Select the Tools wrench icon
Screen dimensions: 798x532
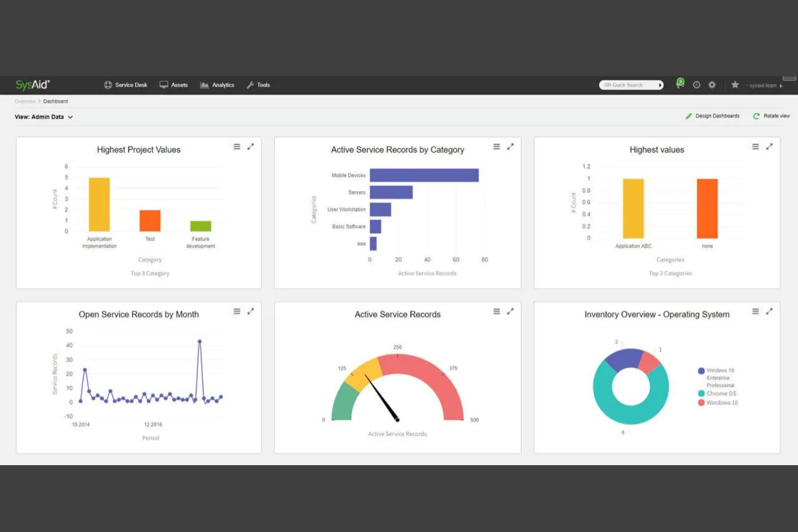(x=250, y=85)
